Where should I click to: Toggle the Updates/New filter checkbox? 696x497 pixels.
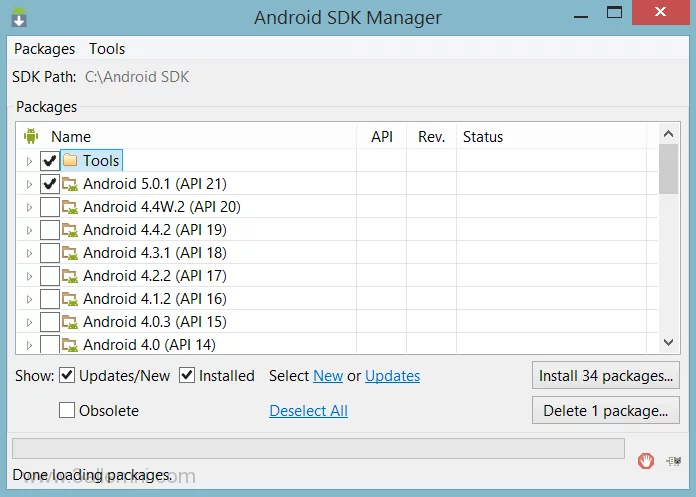point(67,376)
